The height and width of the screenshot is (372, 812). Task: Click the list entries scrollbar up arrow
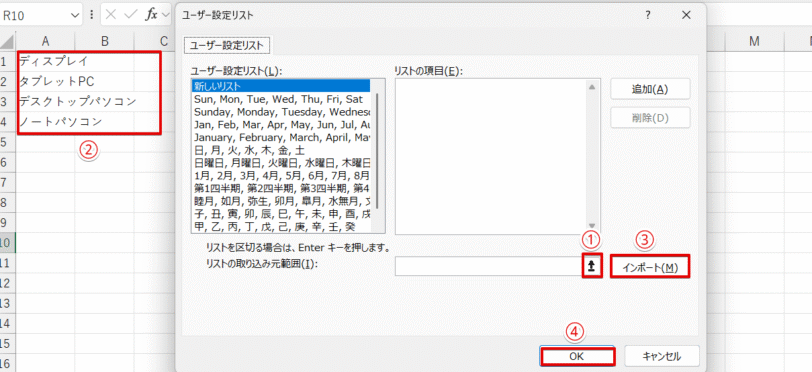pyautogui.click(x=593, y=87)
